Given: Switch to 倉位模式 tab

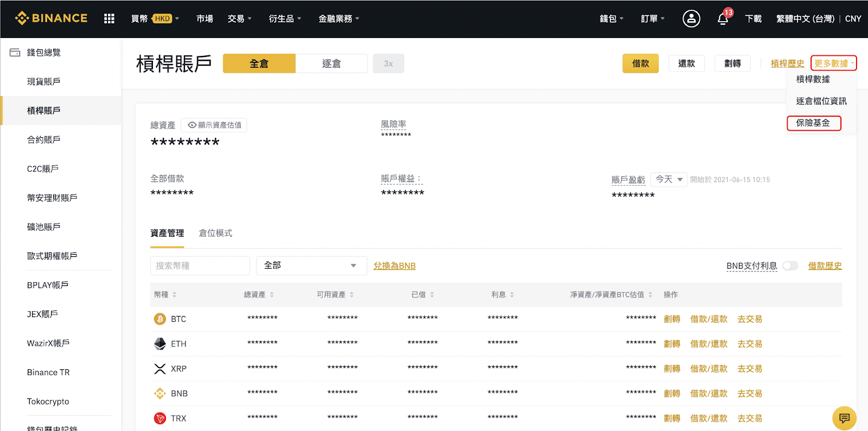Looking at the screenshot, I should [215, 233].
